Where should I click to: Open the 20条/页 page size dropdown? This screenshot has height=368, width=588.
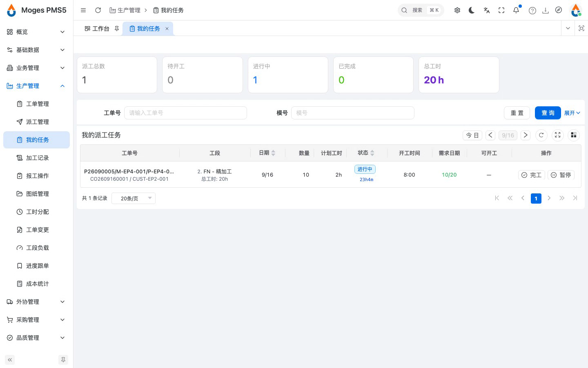(x=134, y=198)
